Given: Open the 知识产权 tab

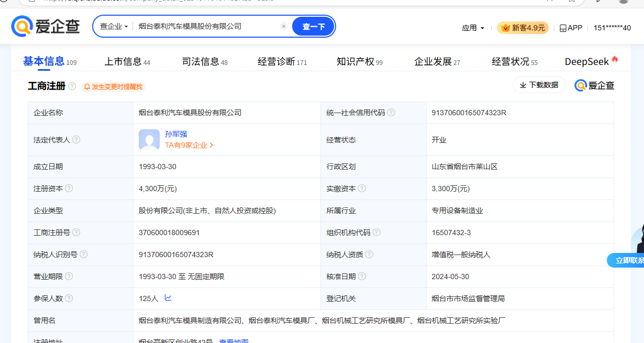Looking at the screenshot, I should point(359,62).
